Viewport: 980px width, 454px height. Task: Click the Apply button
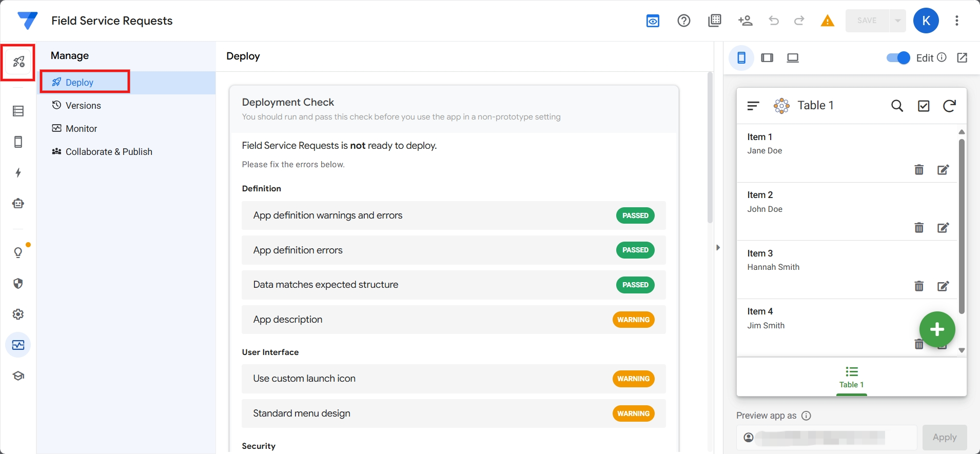pyautogui.click(x=945, y=438)
